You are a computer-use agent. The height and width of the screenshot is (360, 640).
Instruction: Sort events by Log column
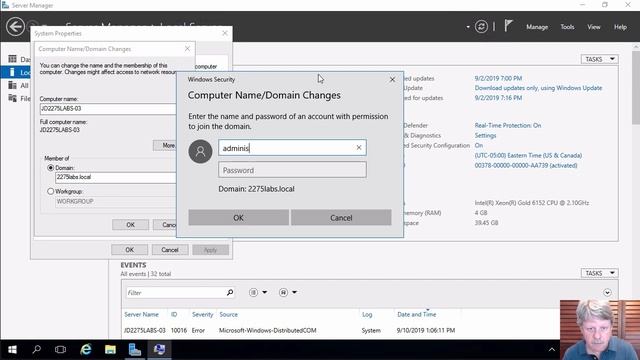pos(367,314)
